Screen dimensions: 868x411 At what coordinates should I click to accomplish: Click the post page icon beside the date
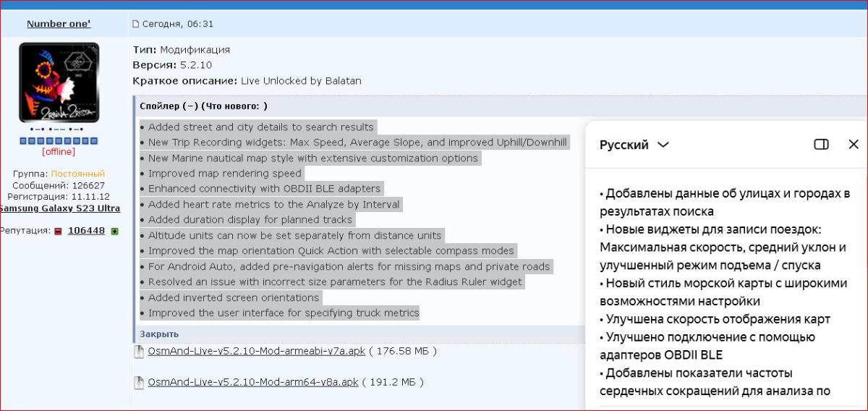point(135,25)
